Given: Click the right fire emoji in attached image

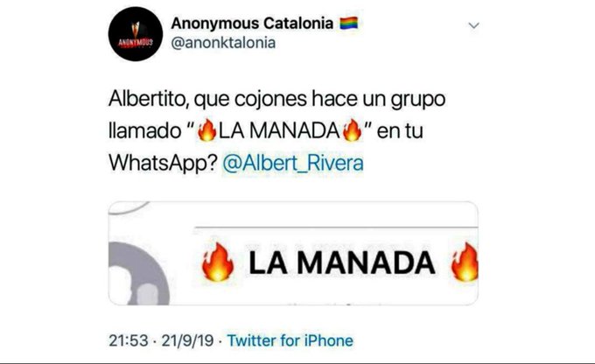Looking at the screenshot, I should 464,262.
